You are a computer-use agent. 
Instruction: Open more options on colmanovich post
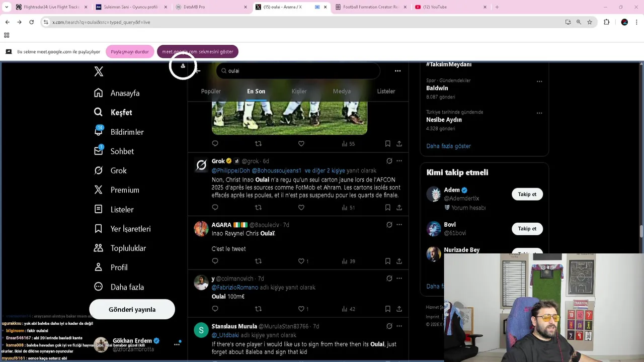[399, 278]
